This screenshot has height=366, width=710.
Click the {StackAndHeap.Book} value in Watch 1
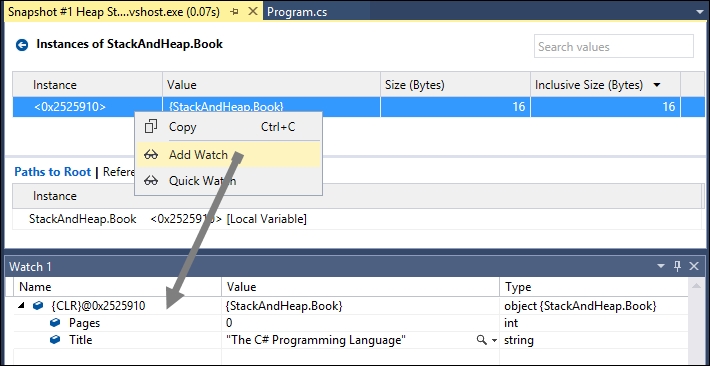point(284,306)
